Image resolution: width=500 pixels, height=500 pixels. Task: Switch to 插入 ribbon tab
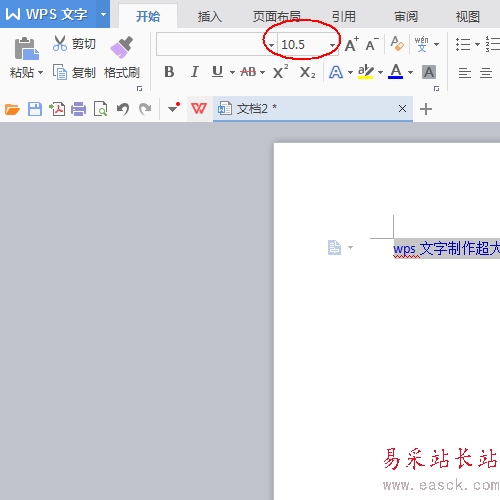209,16
